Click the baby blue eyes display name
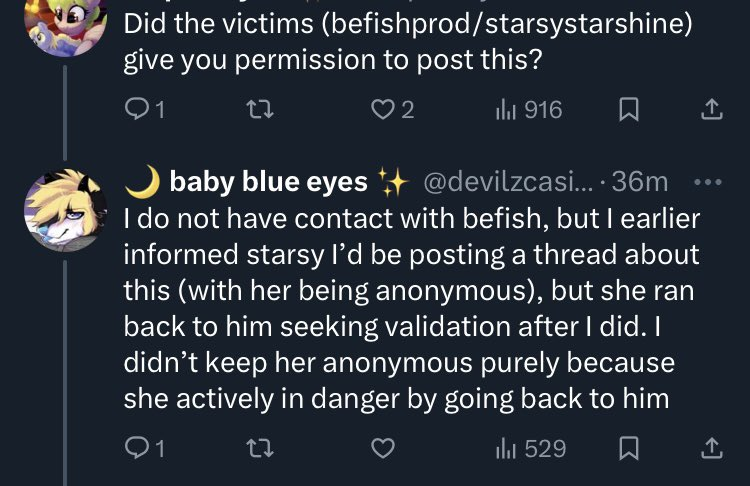 click(x=268, y=182)
